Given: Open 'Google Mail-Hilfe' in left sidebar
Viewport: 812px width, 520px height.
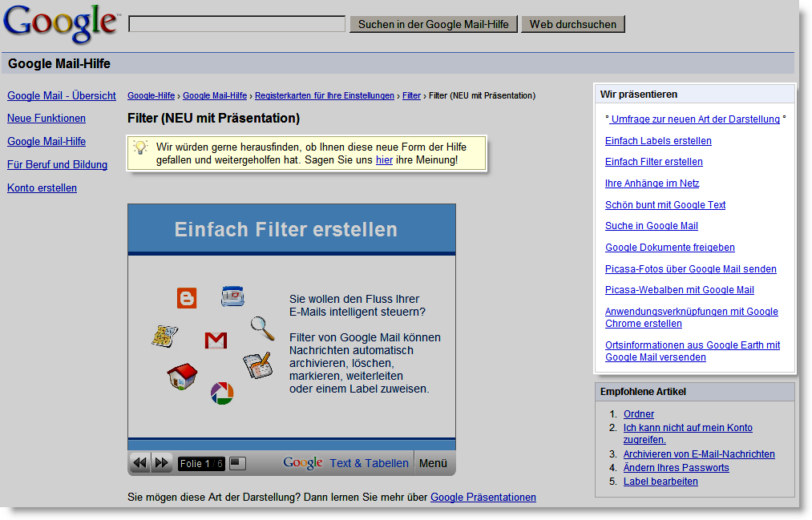Looking at the screenshot, I should click(x=46, y=141).
